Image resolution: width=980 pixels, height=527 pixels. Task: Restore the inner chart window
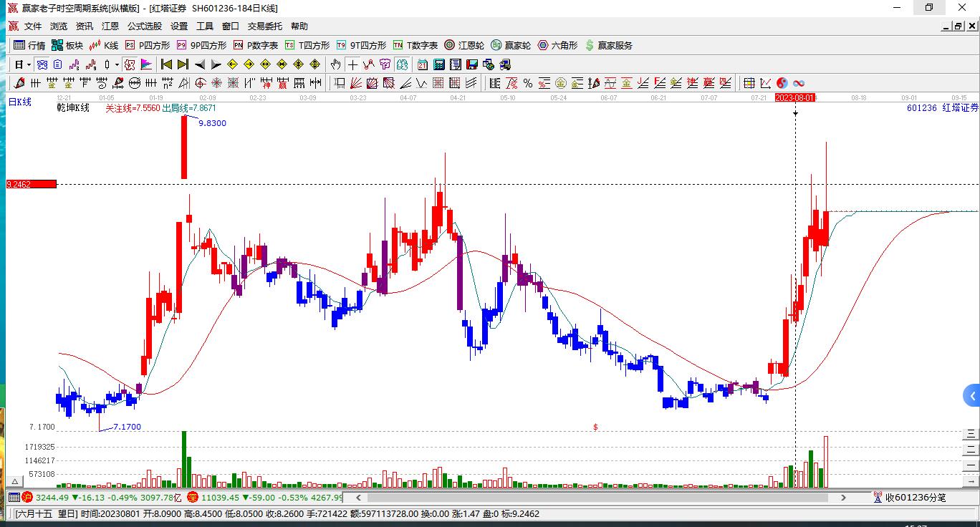tap(958, 26)
